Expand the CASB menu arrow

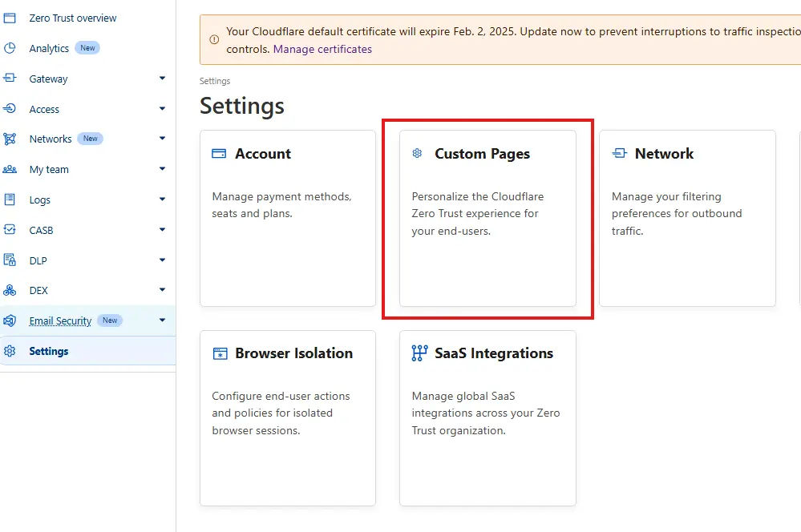[162, 229]
